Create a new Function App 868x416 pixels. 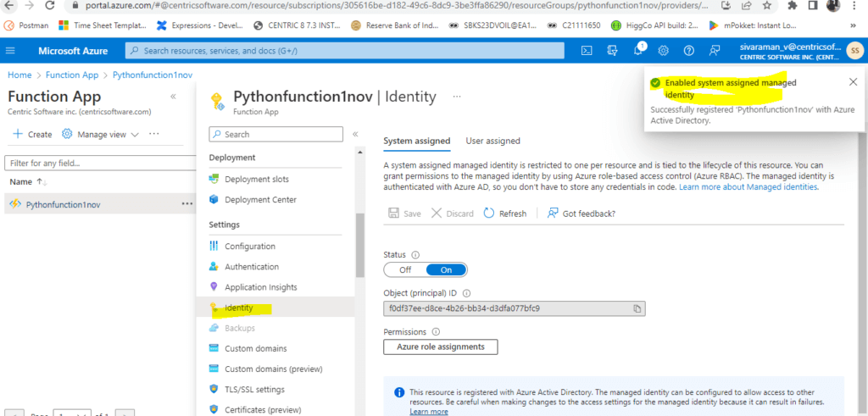click(x=32, y=134)
